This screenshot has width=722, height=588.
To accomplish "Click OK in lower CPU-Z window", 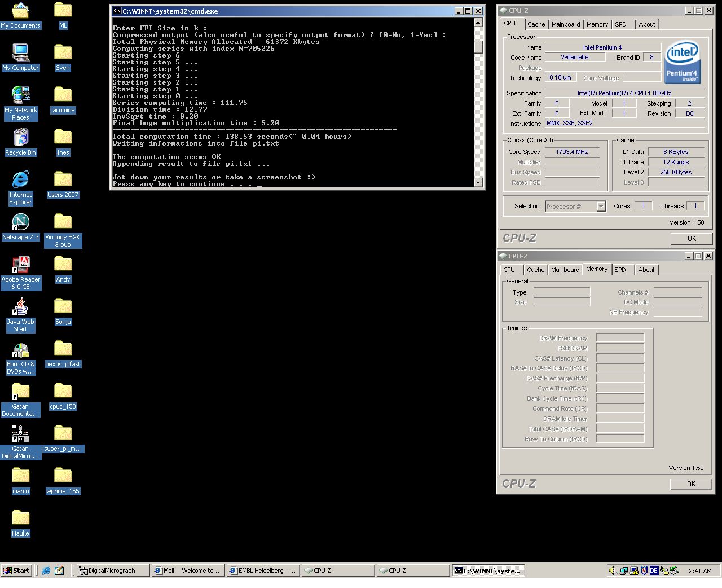I will [691, 484].
